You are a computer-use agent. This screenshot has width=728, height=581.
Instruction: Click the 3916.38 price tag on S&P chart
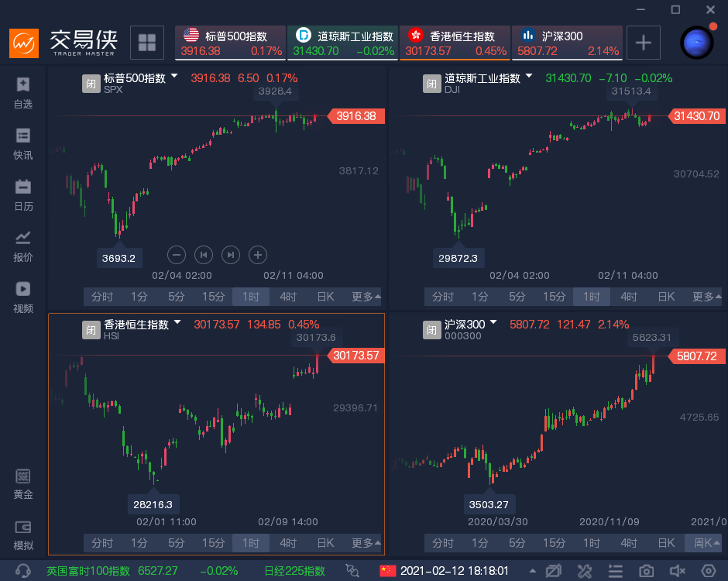click(x=356, y=116)
